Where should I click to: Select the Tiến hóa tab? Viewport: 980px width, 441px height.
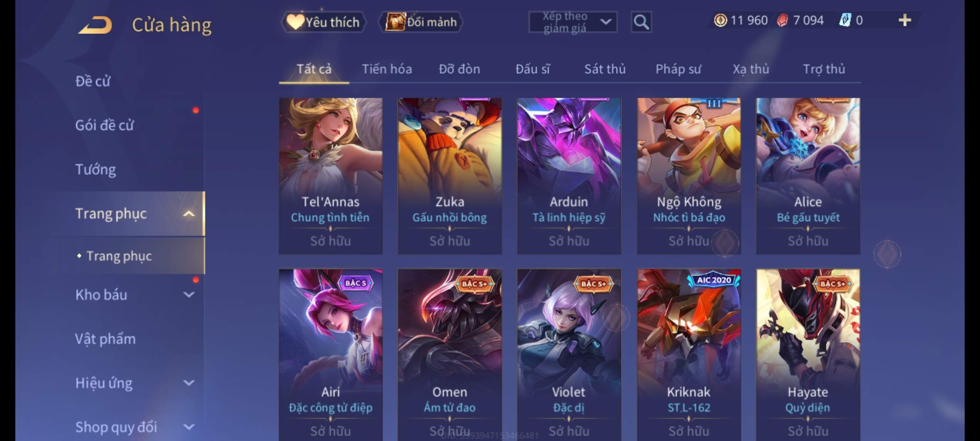click(387, 69)
